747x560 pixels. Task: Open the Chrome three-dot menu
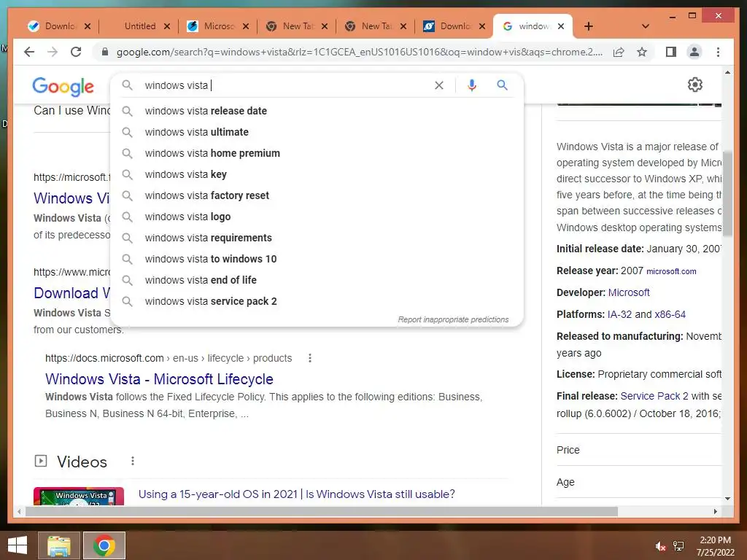pyautogui.click(x=718, y=52)
